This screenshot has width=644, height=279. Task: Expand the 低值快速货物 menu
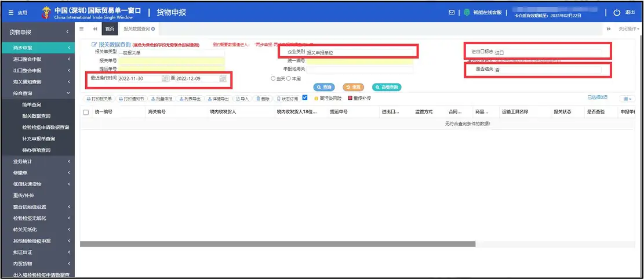37,184
